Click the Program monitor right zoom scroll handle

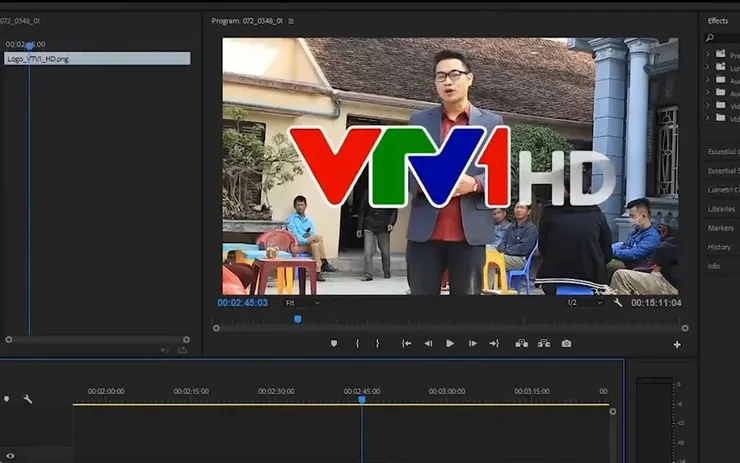click(x=685, y=328)
